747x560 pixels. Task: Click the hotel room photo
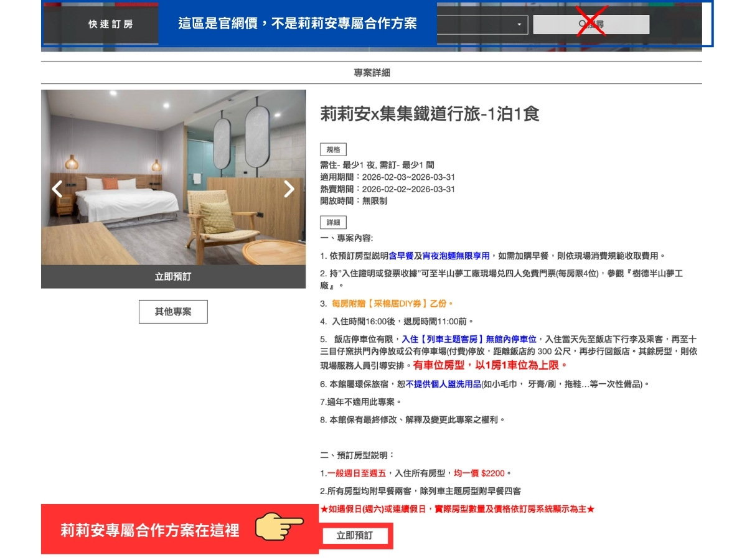173,177
